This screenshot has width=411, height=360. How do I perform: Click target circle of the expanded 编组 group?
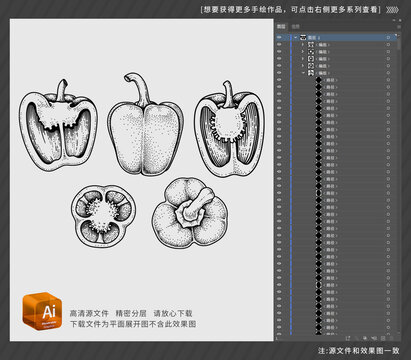[x=388, y=73]
